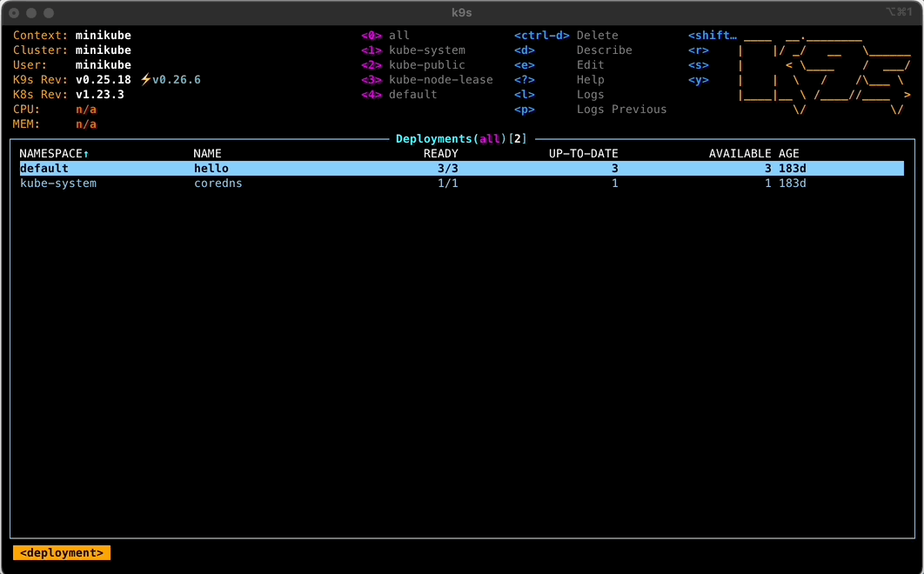Click the <r> key hint

coord(699,50)
